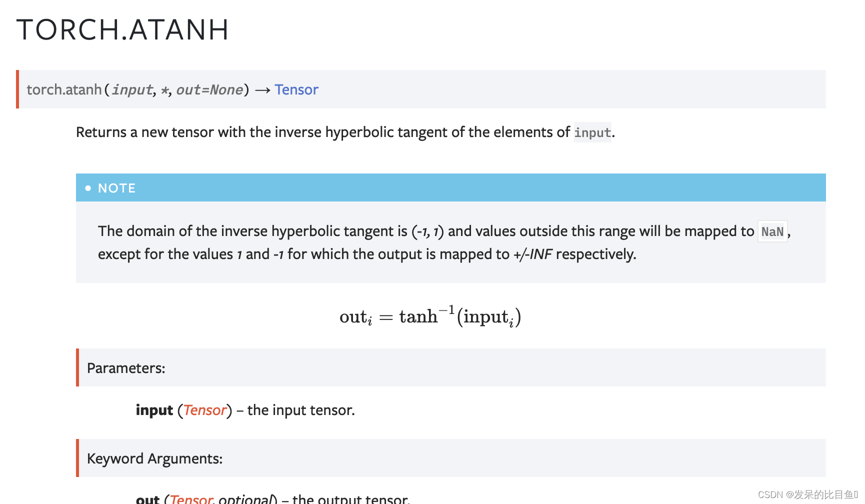Click the red Tensor type in input parameter
The height and width of the screenshot is (504, 865).
point(205,410)
